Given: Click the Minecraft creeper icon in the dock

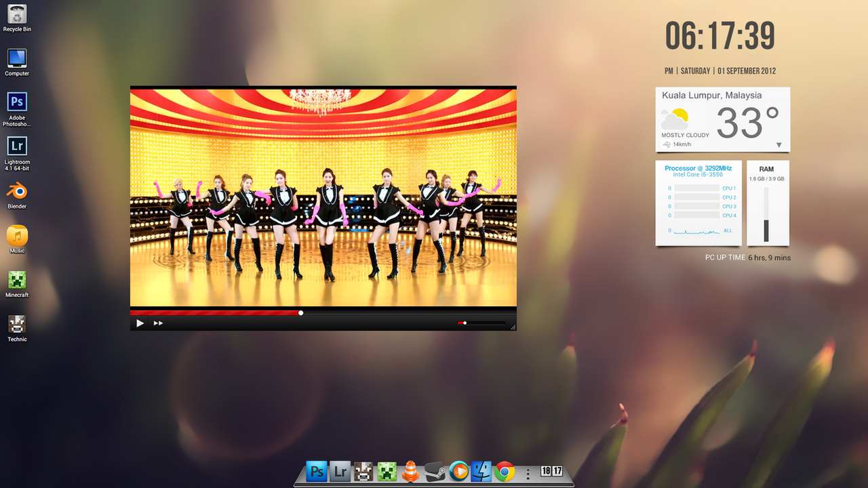Looking at the screenshot, I should [x=387, y=471].
